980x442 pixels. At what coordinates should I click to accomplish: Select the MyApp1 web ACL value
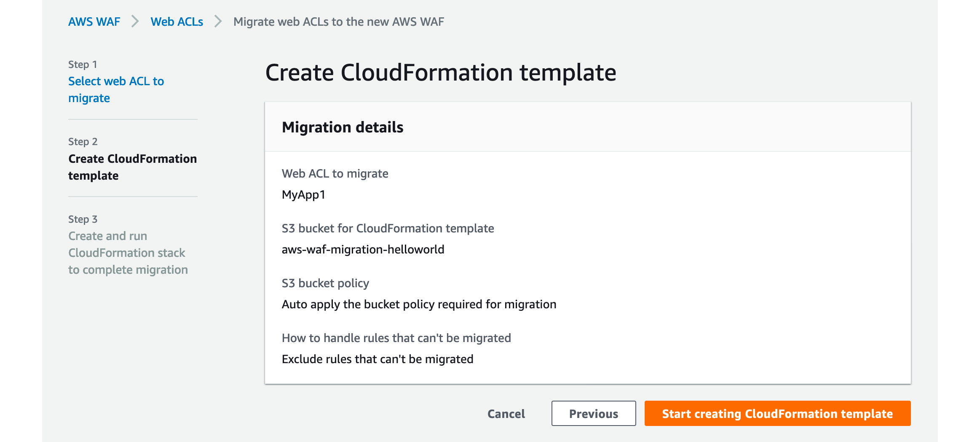coord(304,194)
